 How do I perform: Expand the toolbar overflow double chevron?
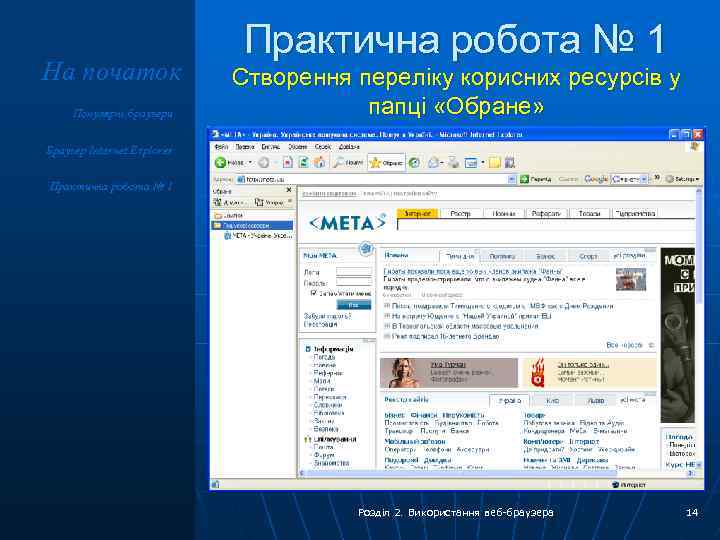(657, 178)
